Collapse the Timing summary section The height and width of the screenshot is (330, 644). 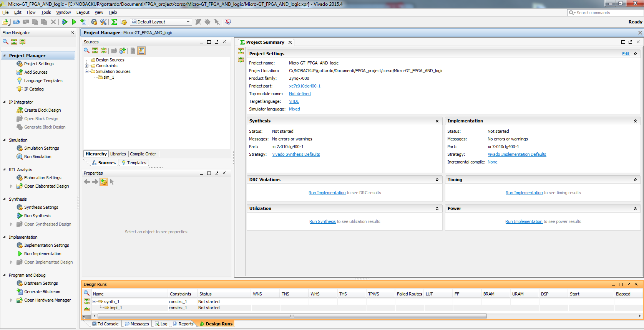point(635,180)
